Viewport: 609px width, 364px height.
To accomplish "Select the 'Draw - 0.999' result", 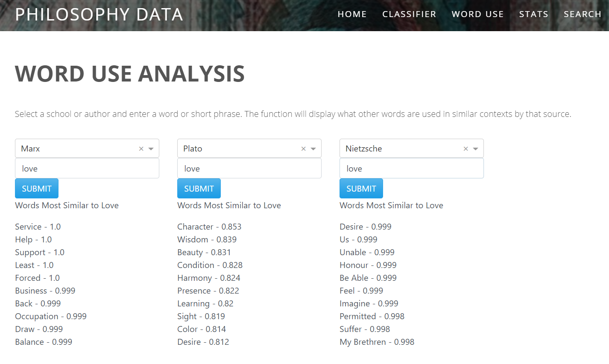I will point(39,329).
